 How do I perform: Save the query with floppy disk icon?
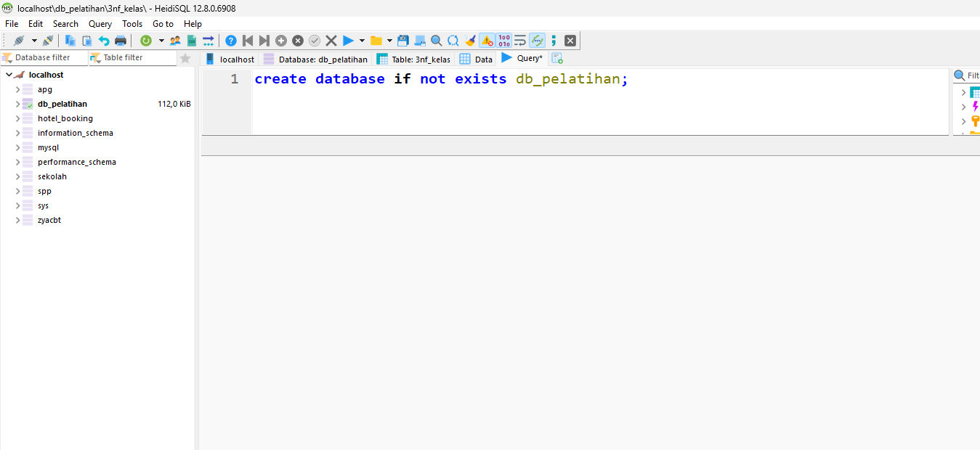coord(403,41)
